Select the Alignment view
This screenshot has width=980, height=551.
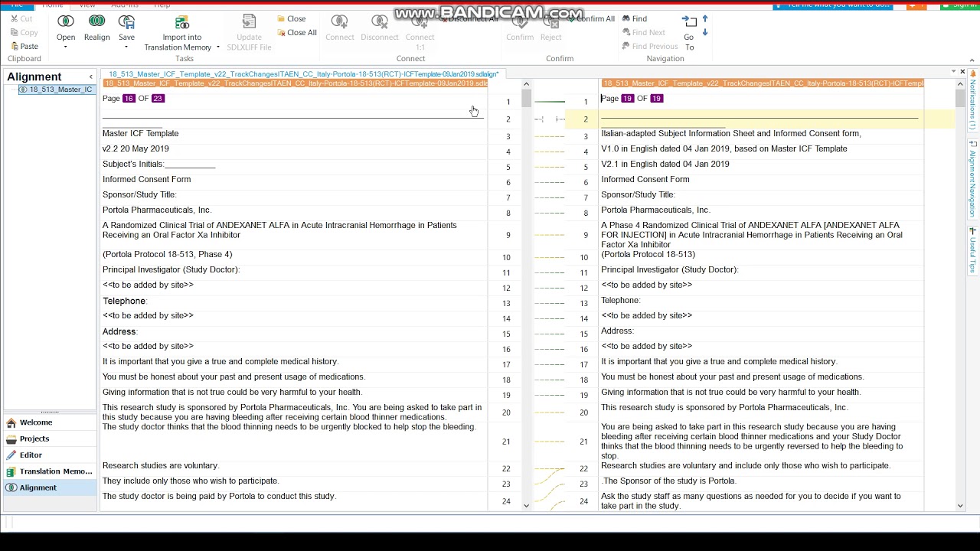pyautogui.click(x=51, y=488)
